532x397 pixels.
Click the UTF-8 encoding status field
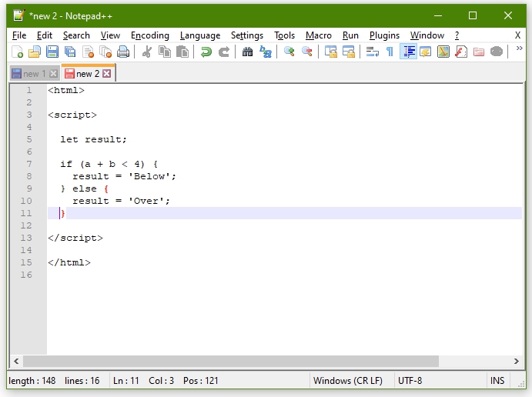pos(410,381)
